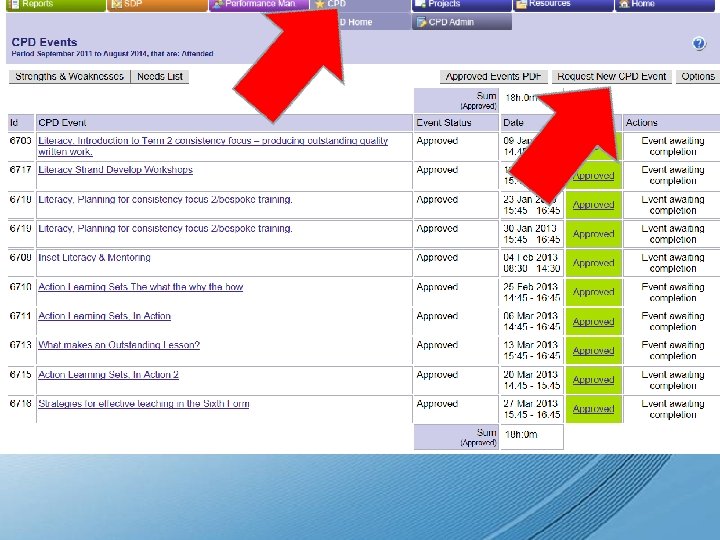Click Event awaiting completion for 13 Mar event
This screenshot has height=540, width=720.
(673, 350)
